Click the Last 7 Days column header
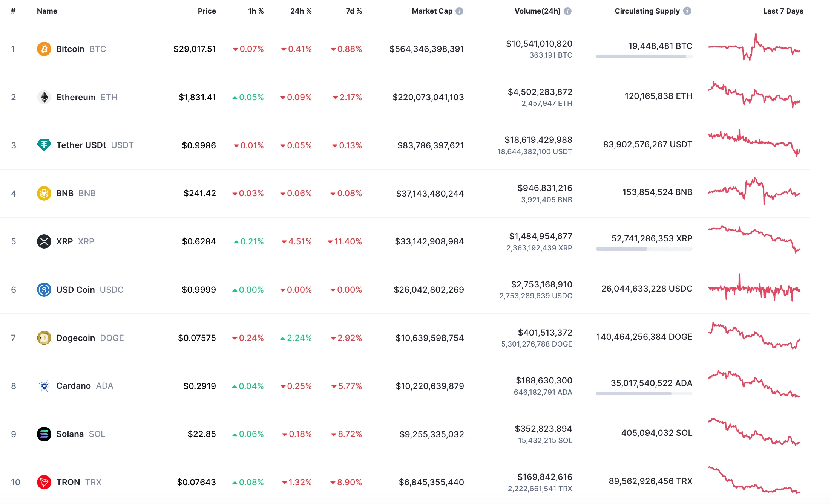 (x=782, y=11)
